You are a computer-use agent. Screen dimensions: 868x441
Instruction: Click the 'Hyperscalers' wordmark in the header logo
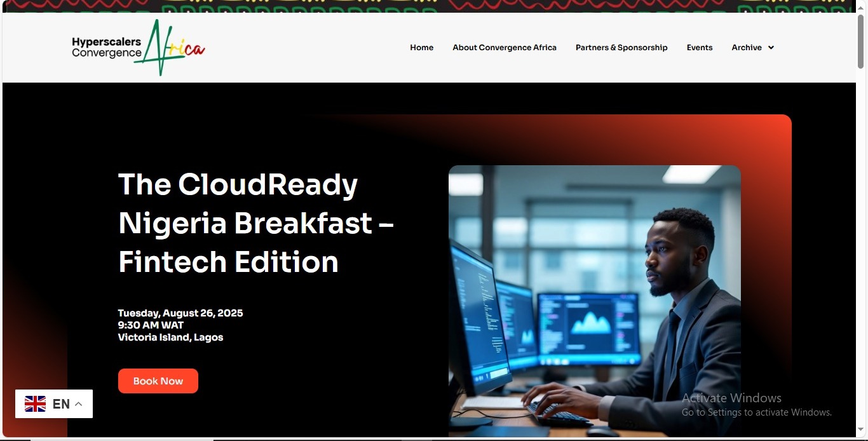coord(106,42)
